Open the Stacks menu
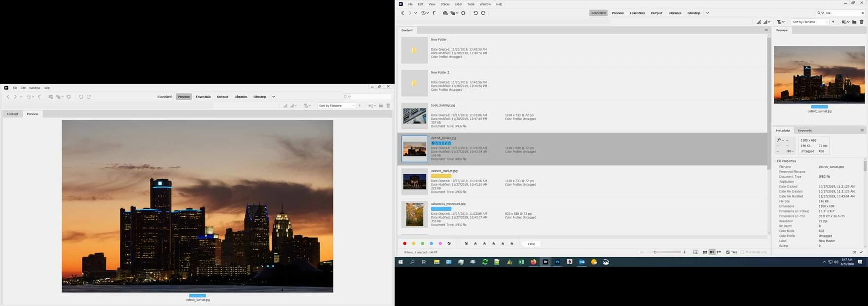 coord(445,4)
